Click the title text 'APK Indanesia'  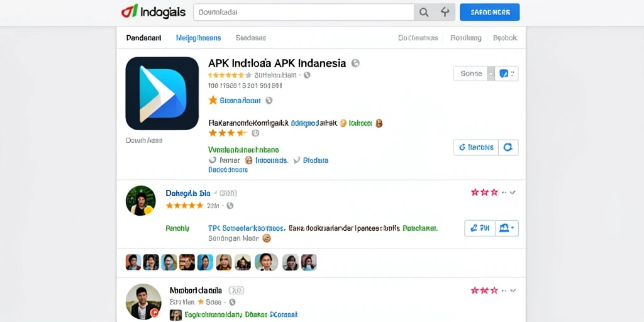(309, 64)
